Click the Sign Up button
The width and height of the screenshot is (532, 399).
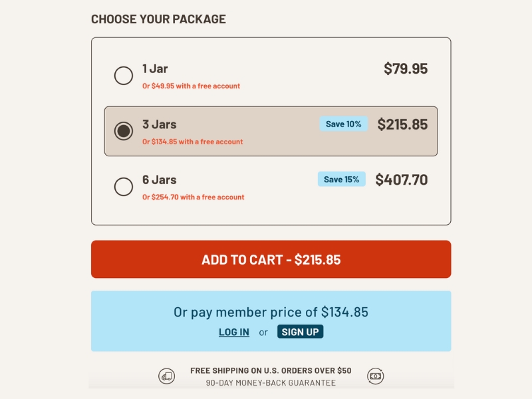[x=300, y=332]
